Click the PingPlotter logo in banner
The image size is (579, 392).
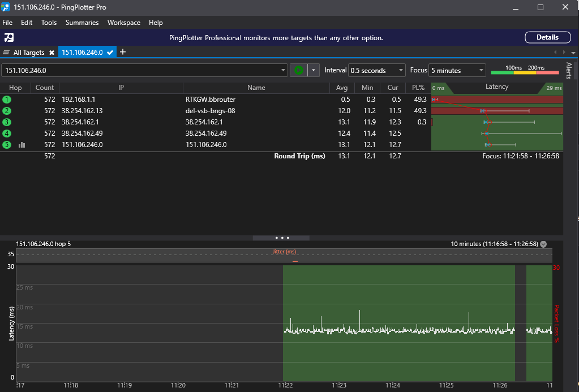[9, 38]
